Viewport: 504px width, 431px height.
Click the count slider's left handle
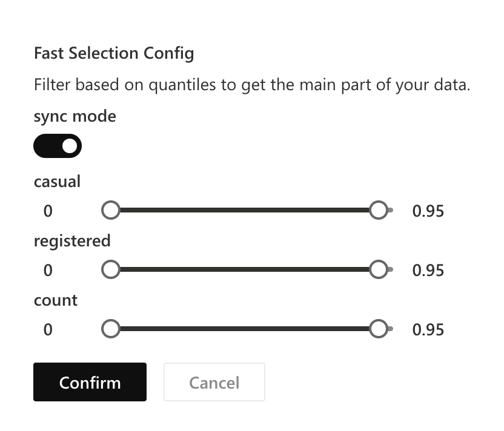(x=111, y=329)
